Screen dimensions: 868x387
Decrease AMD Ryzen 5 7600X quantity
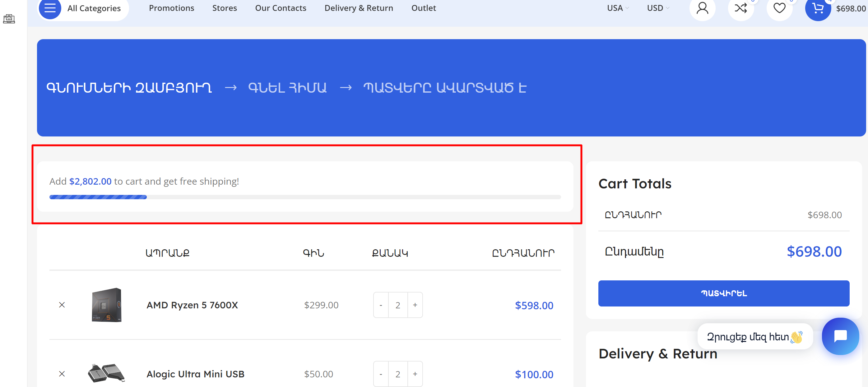(381, 305)
